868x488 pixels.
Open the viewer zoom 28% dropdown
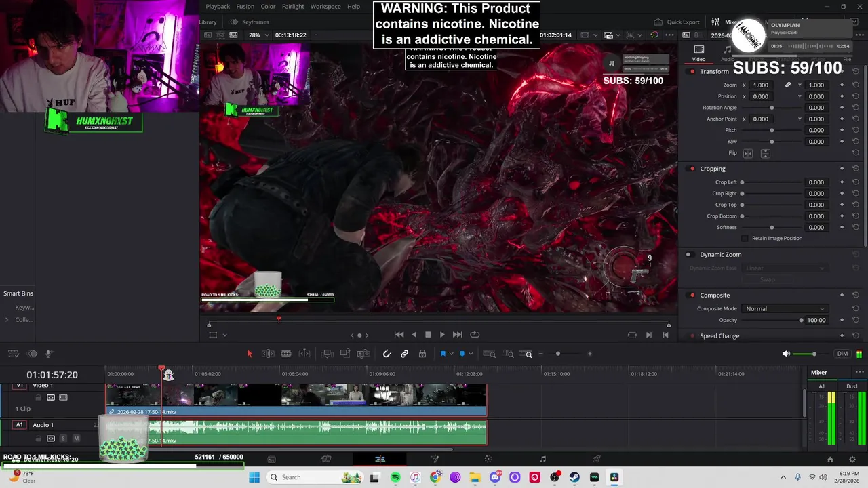click(x=258, y=35)
